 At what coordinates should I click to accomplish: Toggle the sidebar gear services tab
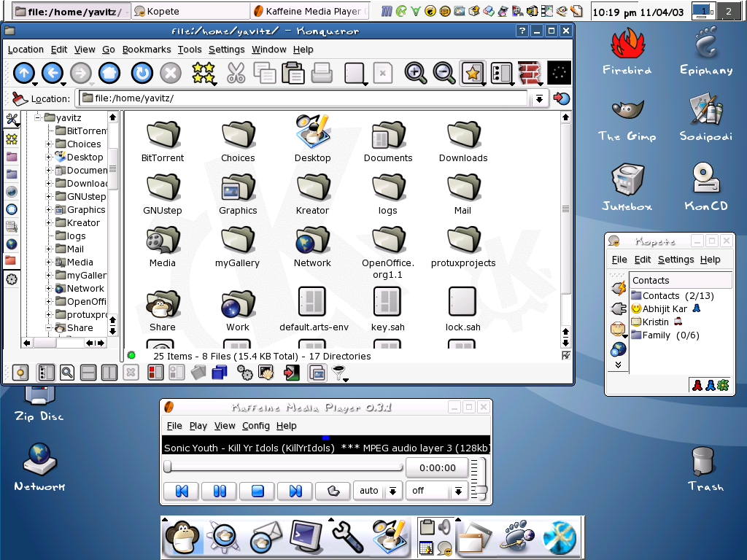click(12, 279)
